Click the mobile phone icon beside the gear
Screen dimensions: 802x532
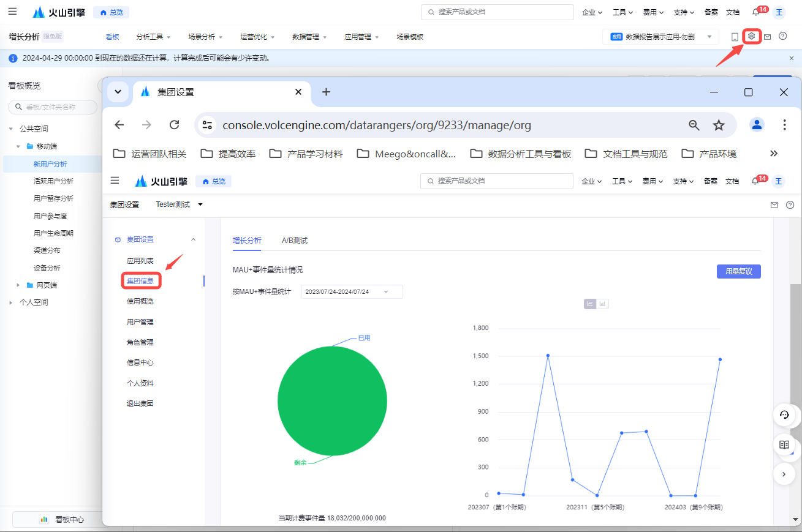735,37
